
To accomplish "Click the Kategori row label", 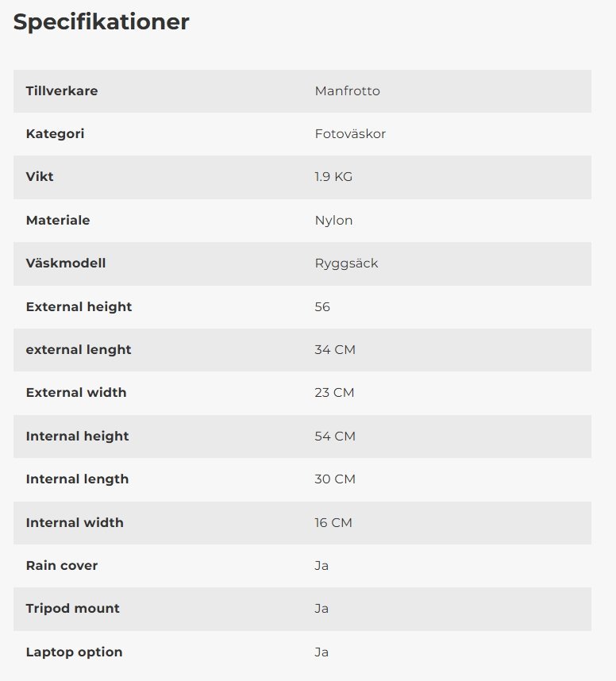I will tap(55, 134).
